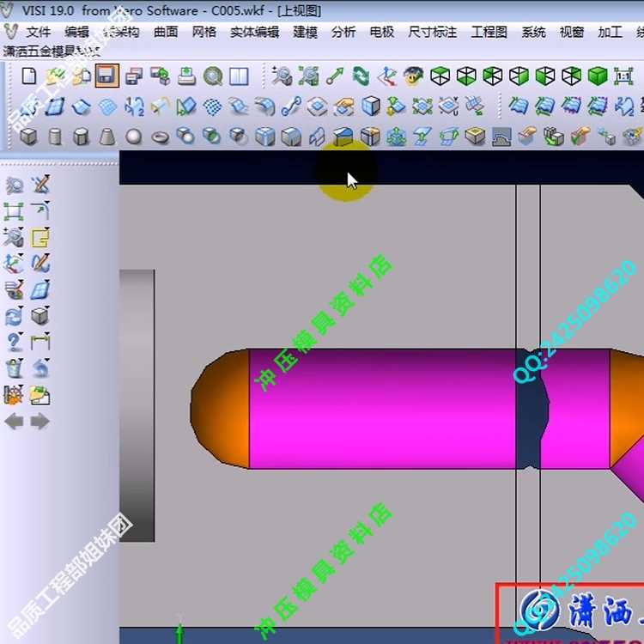Click the New file icon
The width and height of the screenshot is (644, 644).
coord(28,76)
